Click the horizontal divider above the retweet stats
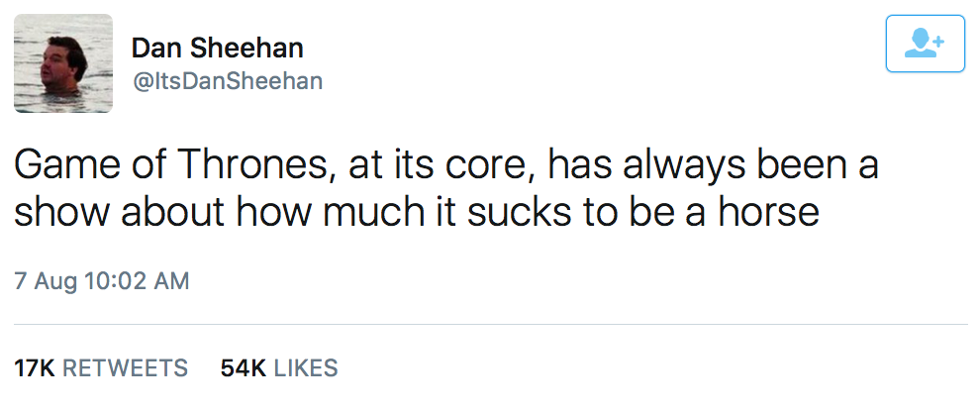980x410 pixels. point(490,324)
